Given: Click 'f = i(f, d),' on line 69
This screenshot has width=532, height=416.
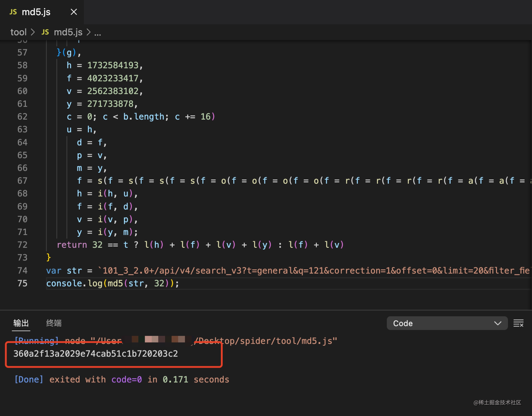Looking at the screenshot, I should point(107,207).
